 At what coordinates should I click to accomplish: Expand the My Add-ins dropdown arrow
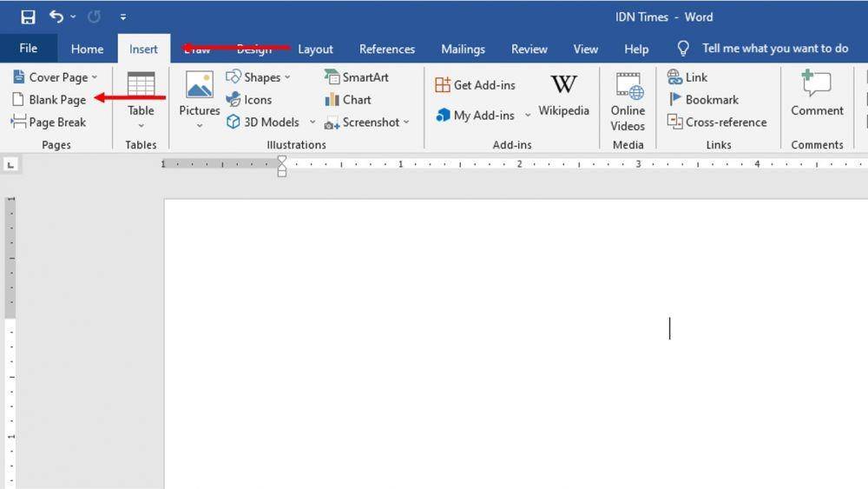coord(528,116)
